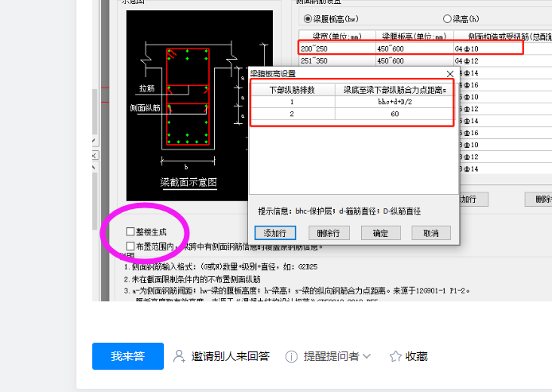Confirm the dialog with 确定

pos(380,233)
